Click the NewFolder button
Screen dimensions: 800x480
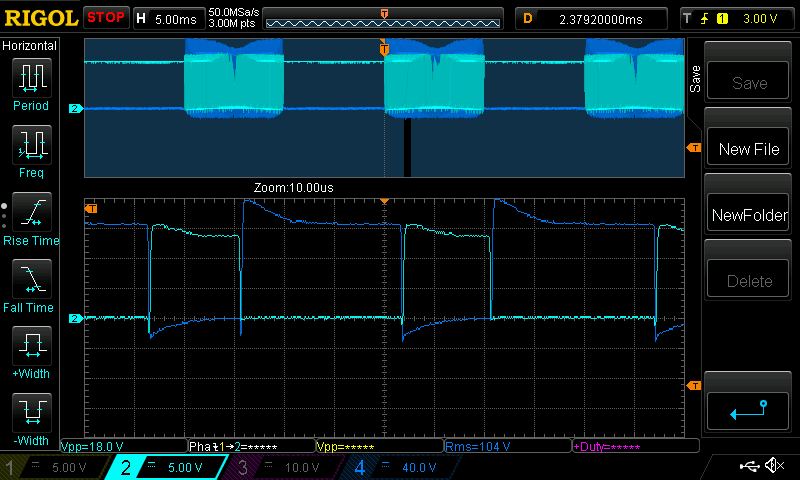point(749,215)
